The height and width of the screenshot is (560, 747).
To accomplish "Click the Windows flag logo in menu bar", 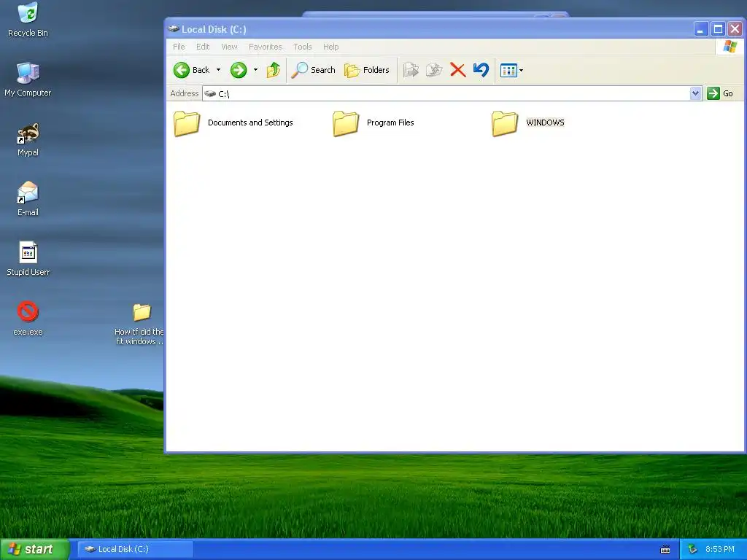I will (x=729, y=47).
